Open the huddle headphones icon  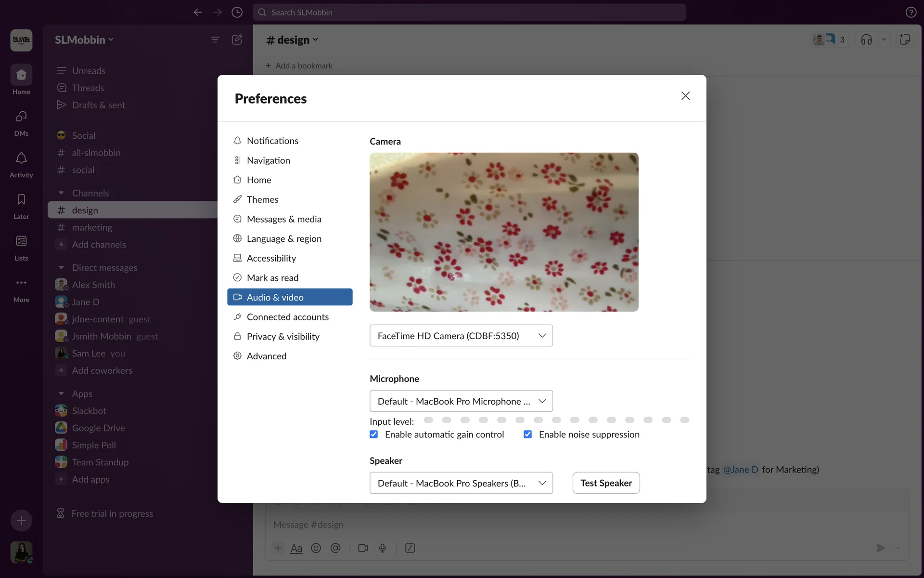point(866,39)
